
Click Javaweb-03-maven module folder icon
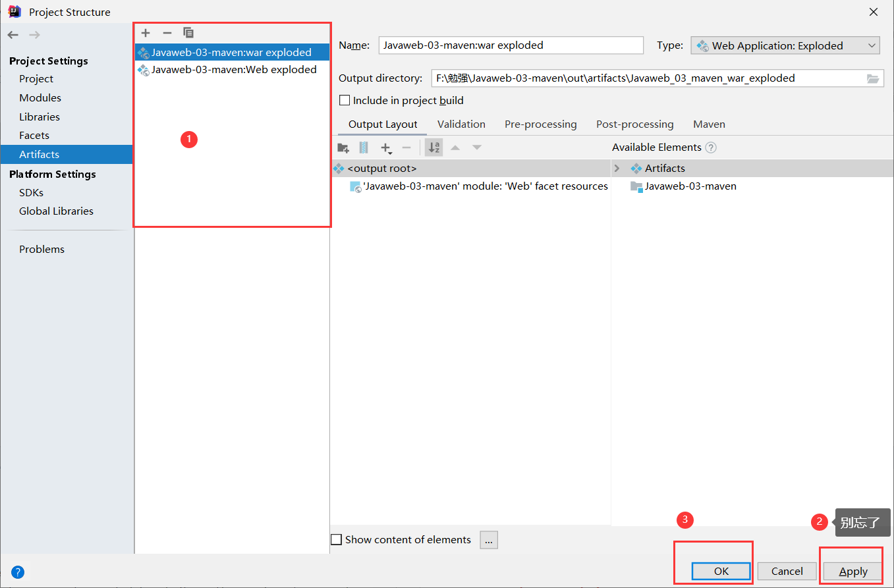[x=636, y=186]
